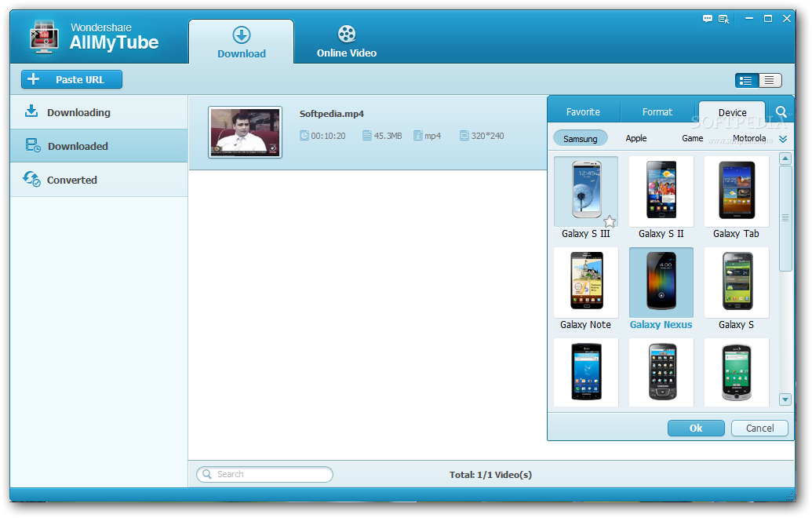
Task: Choose the Game device category
Action: click(x=693, y=138)
